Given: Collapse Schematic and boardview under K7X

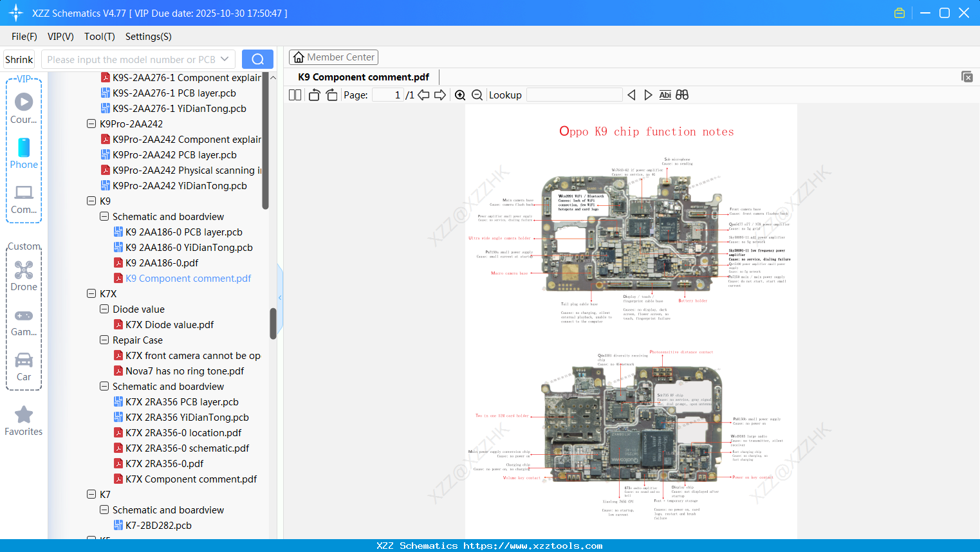Looking at the screenshot, I should click(x=104, y=386).
